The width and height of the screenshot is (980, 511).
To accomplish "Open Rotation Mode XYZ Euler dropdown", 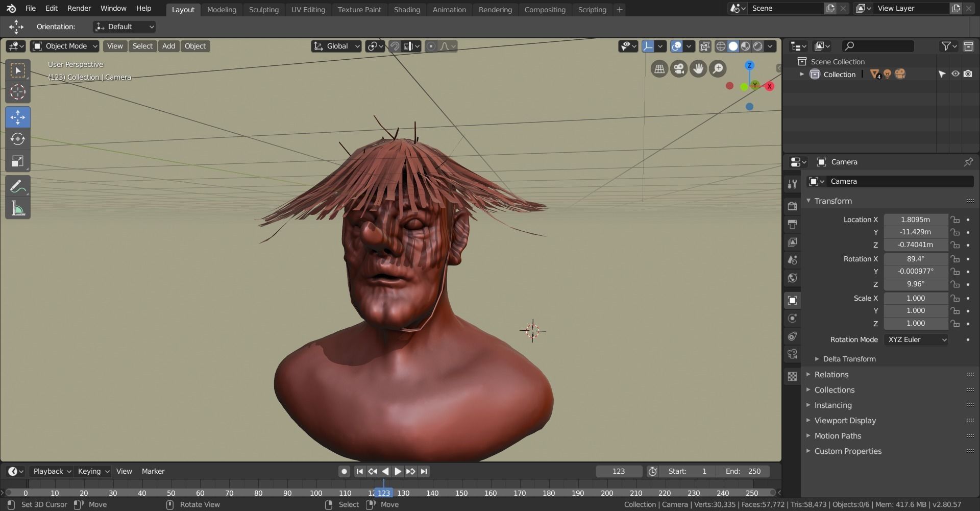I will click(916, 339).
